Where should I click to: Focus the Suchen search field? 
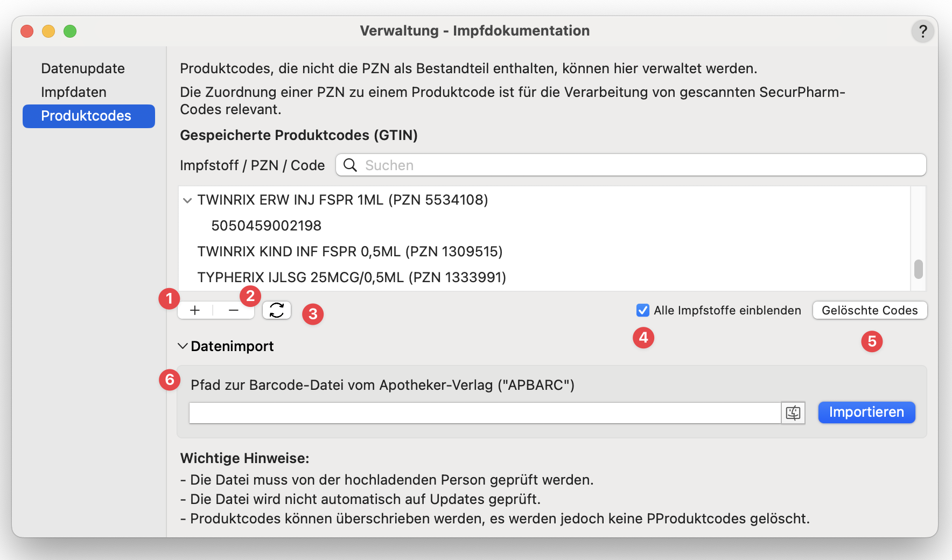point(641,165)
